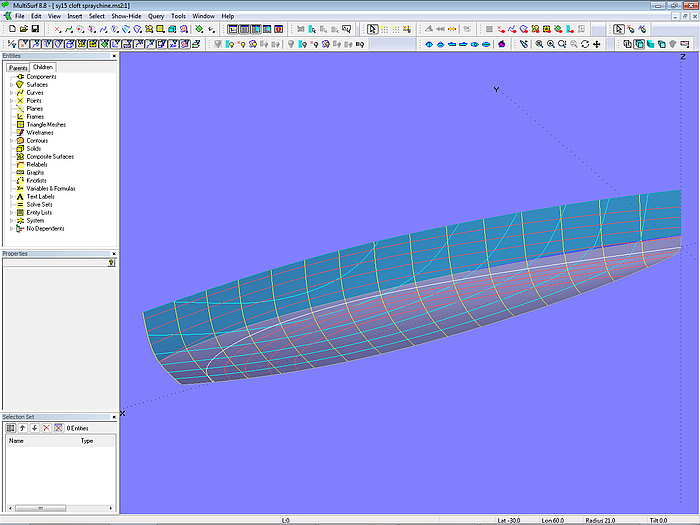Select the arrow pointer selection tool
Viewport: 700px width, 525px height.
pos(372,29)
